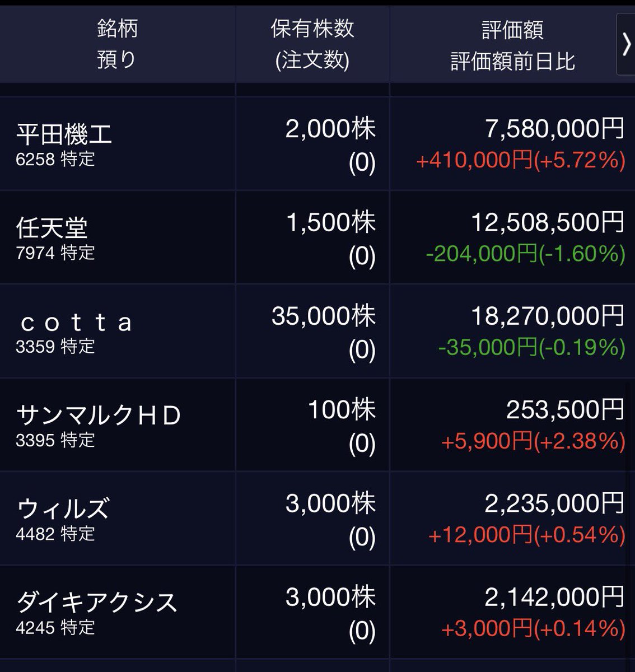The height and width of the screenshot is (672, 635).
Task: Tap the 12,508,500円 valuation for 任天堂
Action: click(x=548, y=222)
